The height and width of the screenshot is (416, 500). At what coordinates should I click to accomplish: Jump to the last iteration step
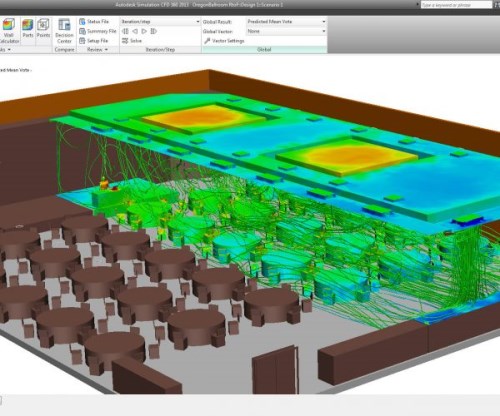point(154,31)
